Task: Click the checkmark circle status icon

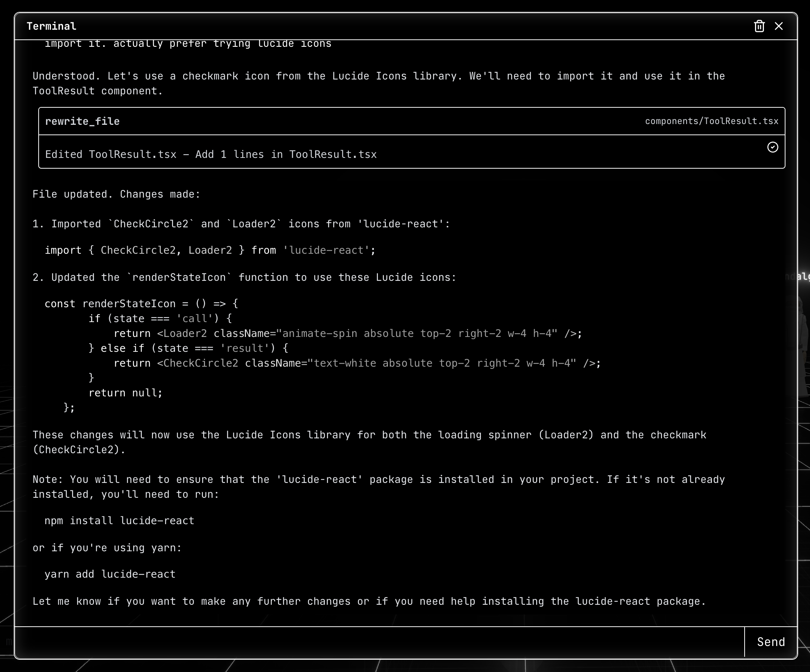Action: click(772, 147)
